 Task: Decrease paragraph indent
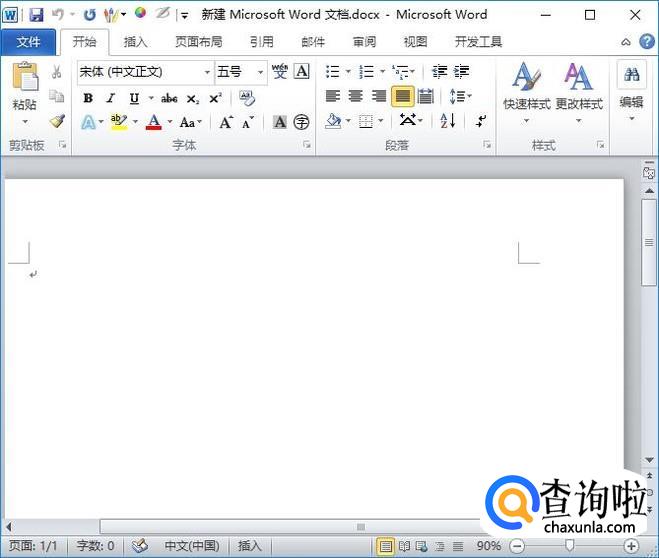440,71
